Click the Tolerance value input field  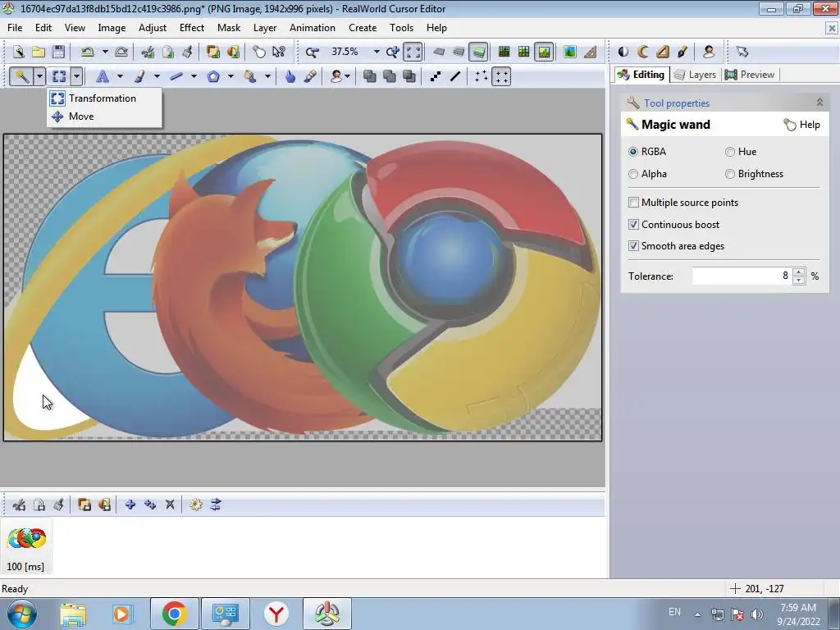pos(742,276)
